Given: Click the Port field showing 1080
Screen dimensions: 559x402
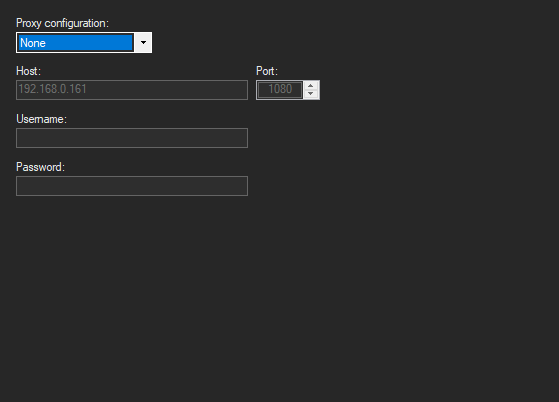Looking at the screenshot, I should coord(280,90).
